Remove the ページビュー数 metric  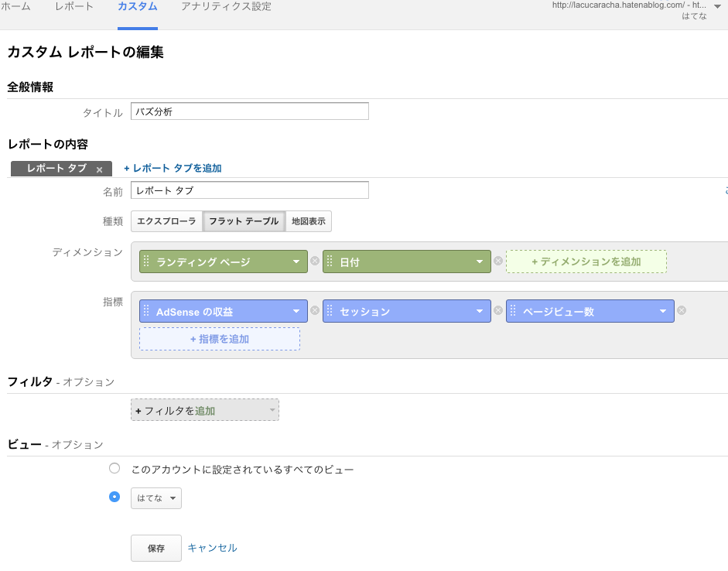(682, 311)
